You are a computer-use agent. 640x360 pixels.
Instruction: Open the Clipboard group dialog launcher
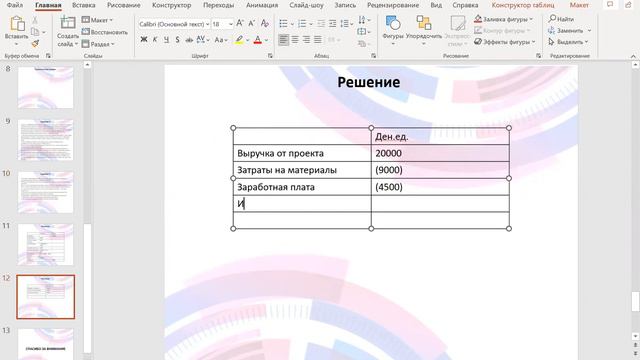pos(48,56)
